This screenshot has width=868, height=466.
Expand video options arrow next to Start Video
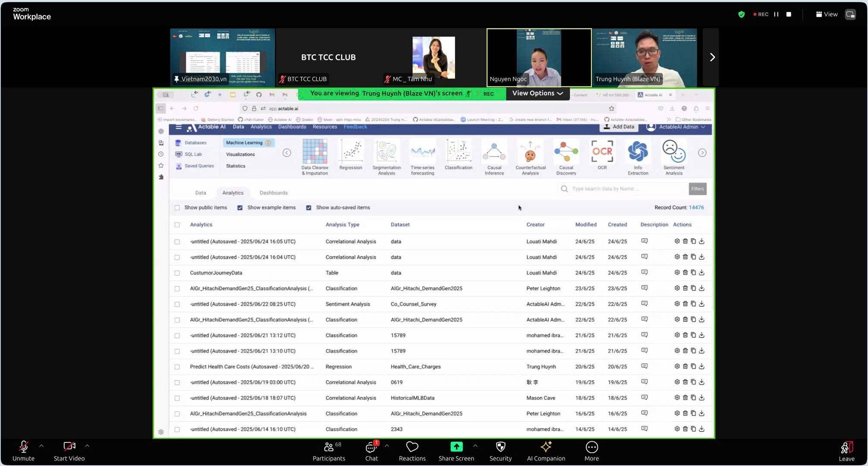(87, 446)
